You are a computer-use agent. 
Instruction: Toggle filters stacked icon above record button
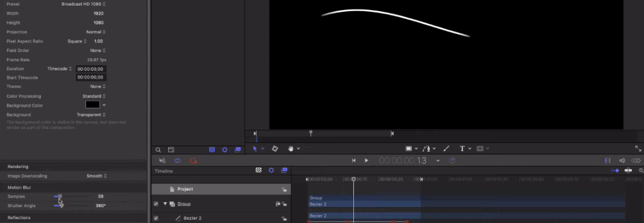(237, 150)
